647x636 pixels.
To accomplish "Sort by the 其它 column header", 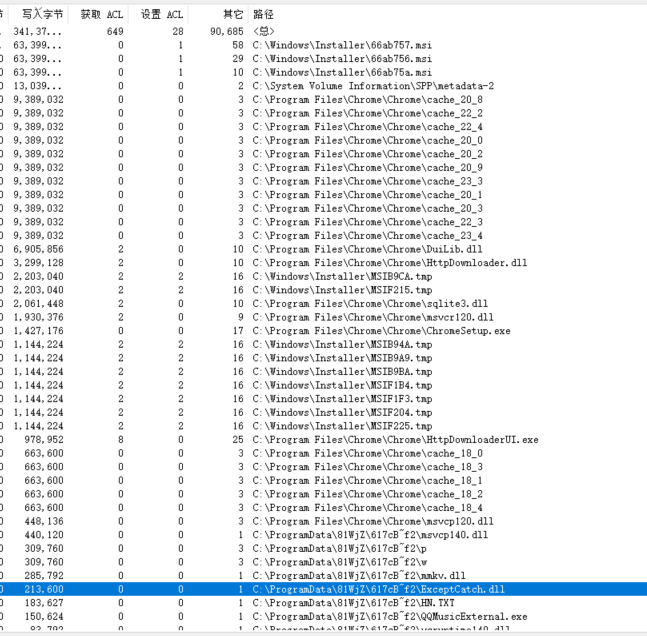I will coord(232,15).
